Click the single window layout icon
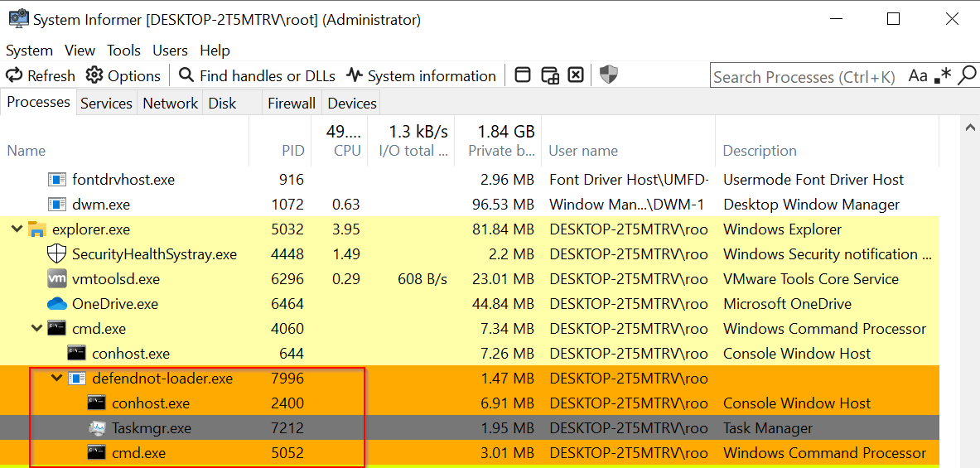 [x=523, y=75]
